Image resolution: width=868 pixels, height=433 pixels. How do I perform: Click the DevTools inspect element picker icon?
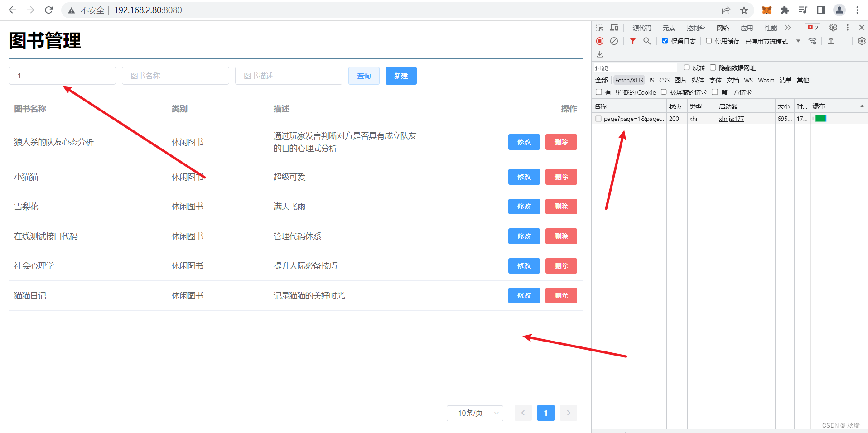(600, 28)
